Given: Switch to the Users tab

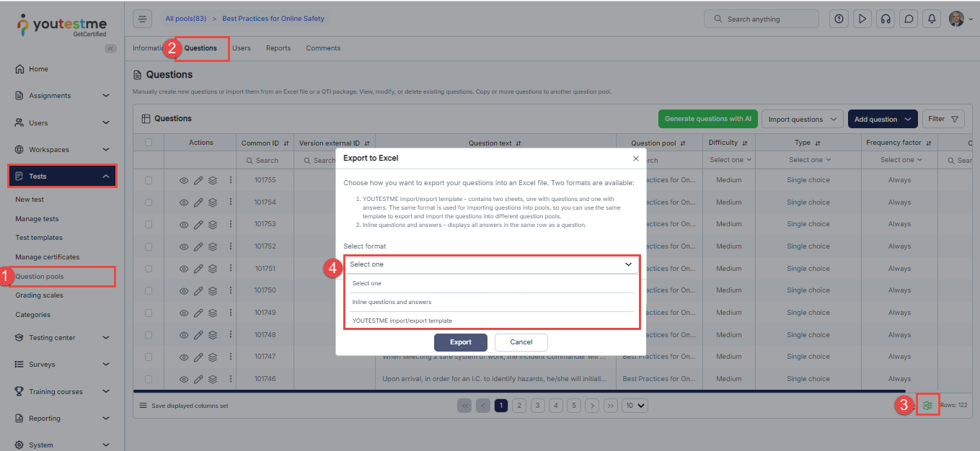Looking at the screenshot, I should tap(242, 48).
